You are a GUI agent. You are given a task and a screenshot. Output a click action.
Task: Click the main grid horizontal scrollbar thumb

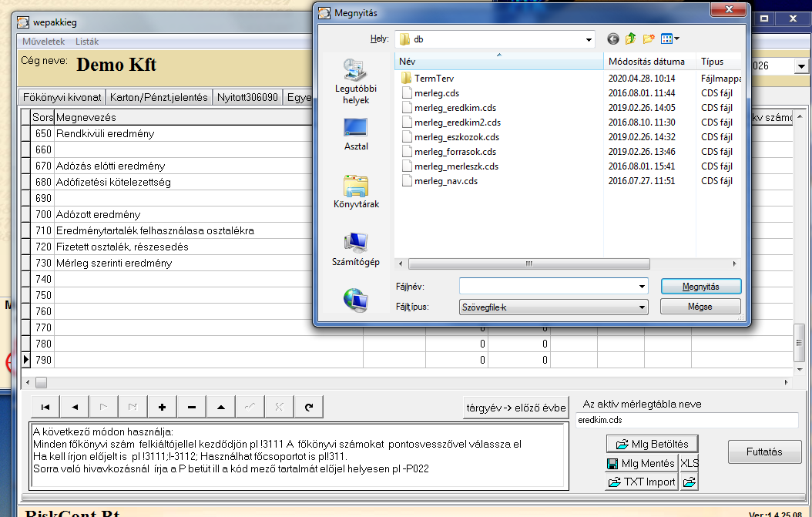click(41, 383)
